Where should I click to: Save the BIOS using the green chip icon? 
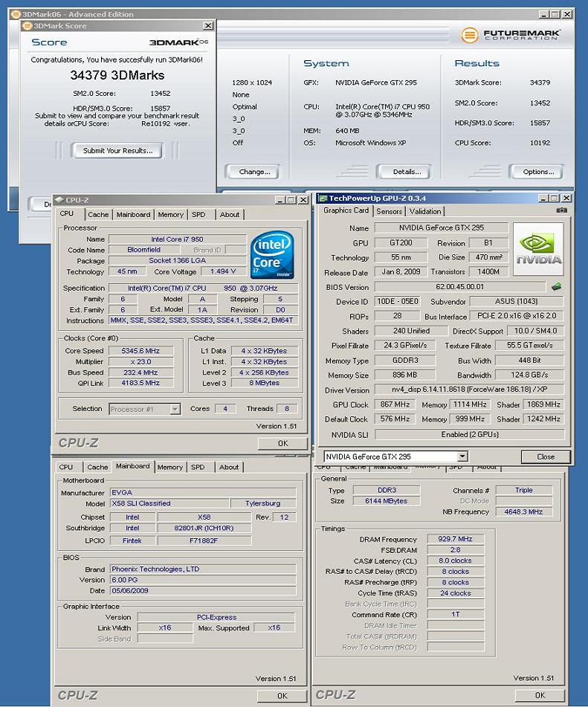click(x=556, y=287)
